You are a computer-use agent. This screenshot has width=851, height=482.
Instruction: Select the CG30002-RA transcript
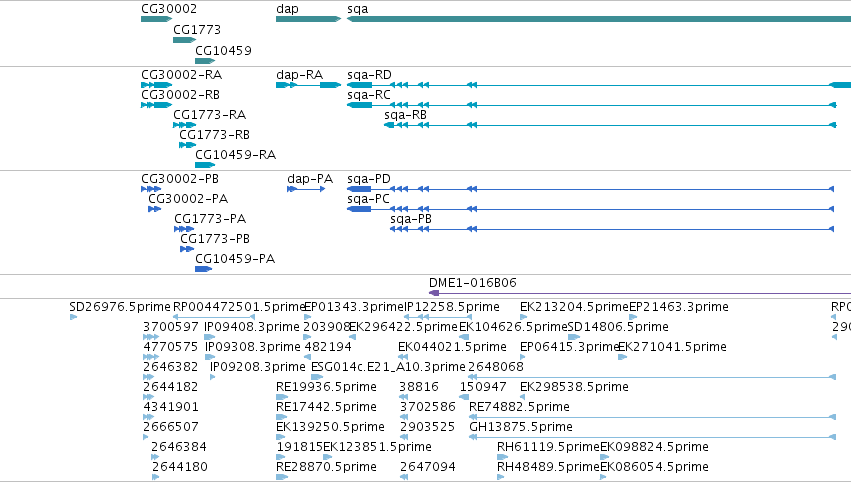pos(156,85)
